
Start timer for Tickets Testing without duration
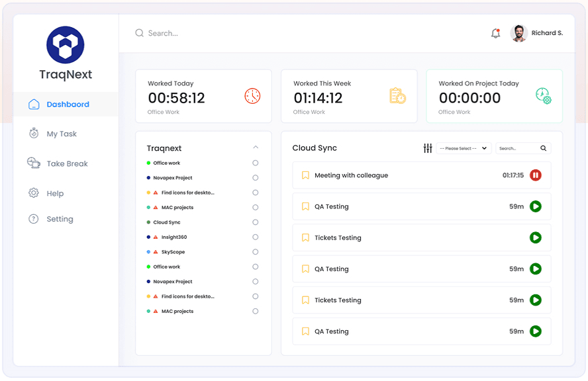(536, 237)
